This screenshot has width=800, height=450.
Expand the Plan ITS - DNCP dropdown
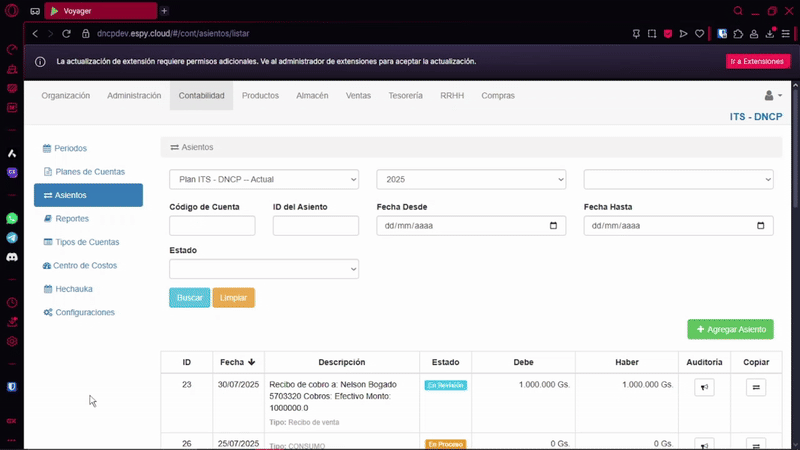[264, 179]
